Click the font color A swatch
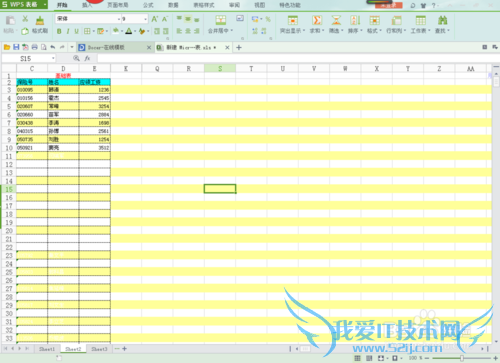This screenshot has width=500, height=363. pyautogui.click(x=129, y=31)
